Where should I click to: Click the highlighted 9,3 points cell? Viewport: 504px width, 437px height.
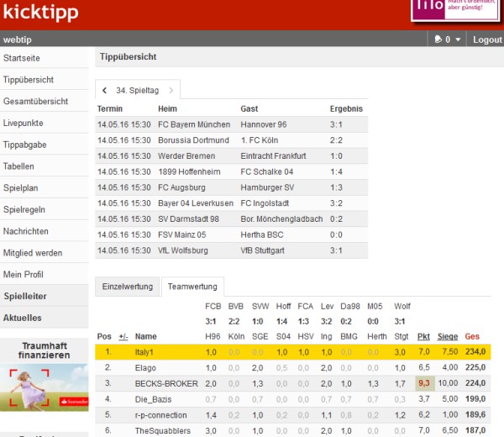pos(424,383)
